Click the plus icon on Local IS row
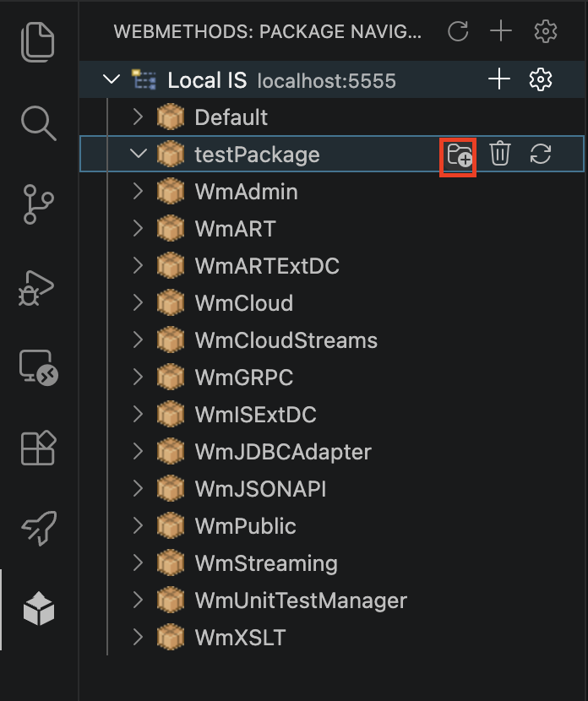 tap(499, 79)
